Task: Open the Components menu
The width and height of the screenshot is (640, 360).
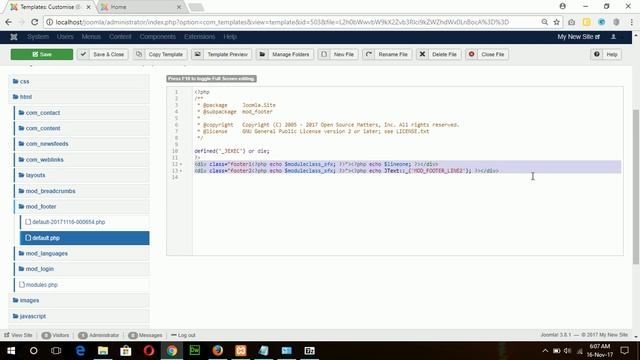Action: [x=158, y=37]
